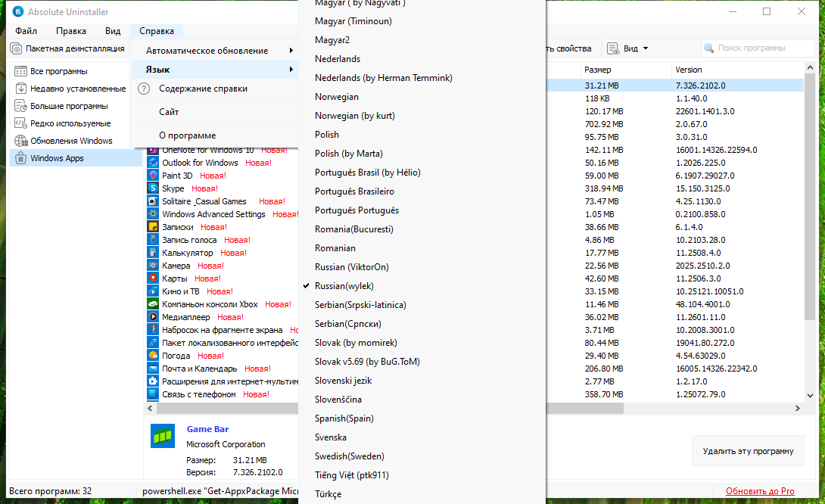Screen dimensions: 825x504
Task: Expand the Автоматическое обновление submenu
Action: (x=291, y=51)
